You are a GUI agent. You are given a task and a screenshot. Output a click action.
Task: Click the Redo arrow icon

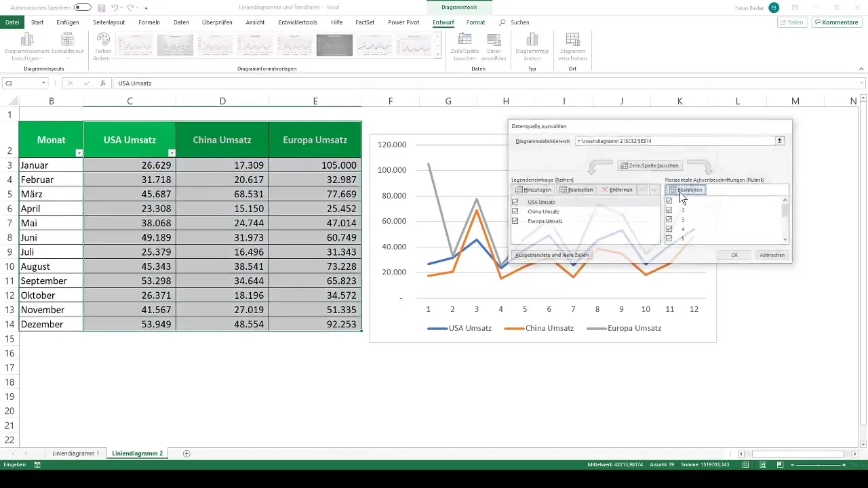coord(131,7)
